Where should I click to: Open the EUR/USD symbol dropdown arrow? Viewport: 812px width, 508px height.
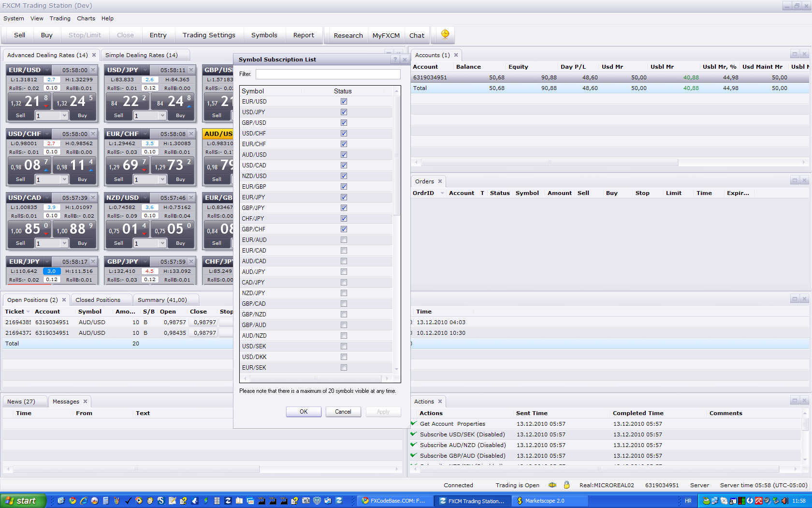click(47, 70)
